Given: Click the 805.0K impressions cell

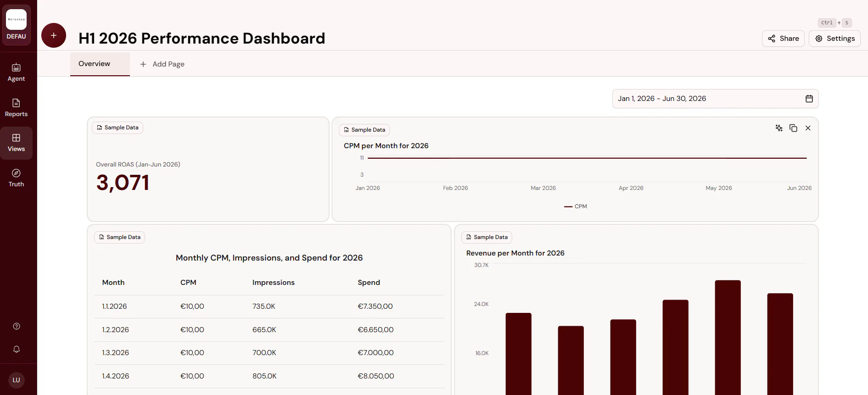Looking at the screenshot, I should click(264, 376).
